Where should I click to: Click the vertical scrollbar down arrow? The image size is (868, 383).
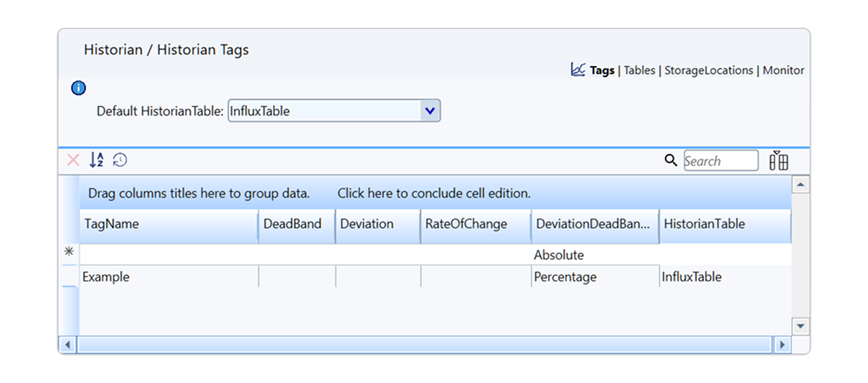(x=800, y=326)
